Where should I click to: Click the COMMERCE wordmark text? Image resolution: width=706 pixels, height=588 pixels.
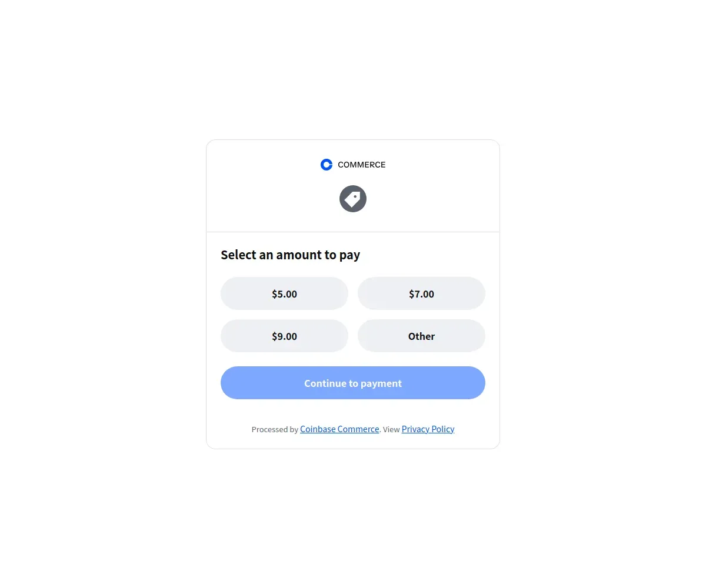click(x=362, y=165)
